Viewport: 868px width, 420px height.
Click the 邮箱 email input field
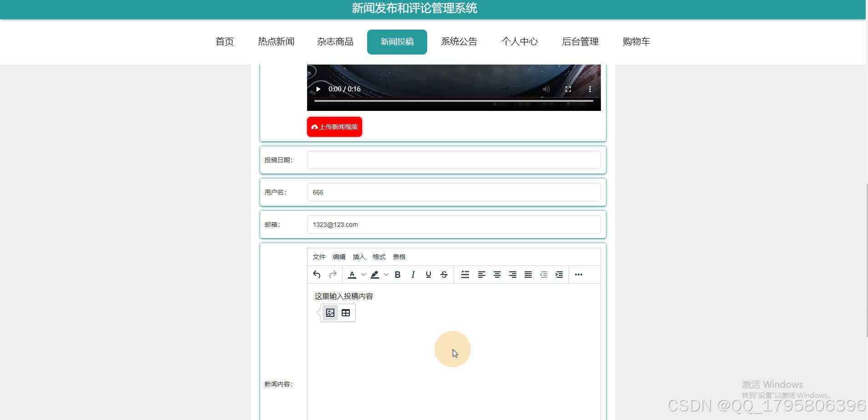click(454, 225)
